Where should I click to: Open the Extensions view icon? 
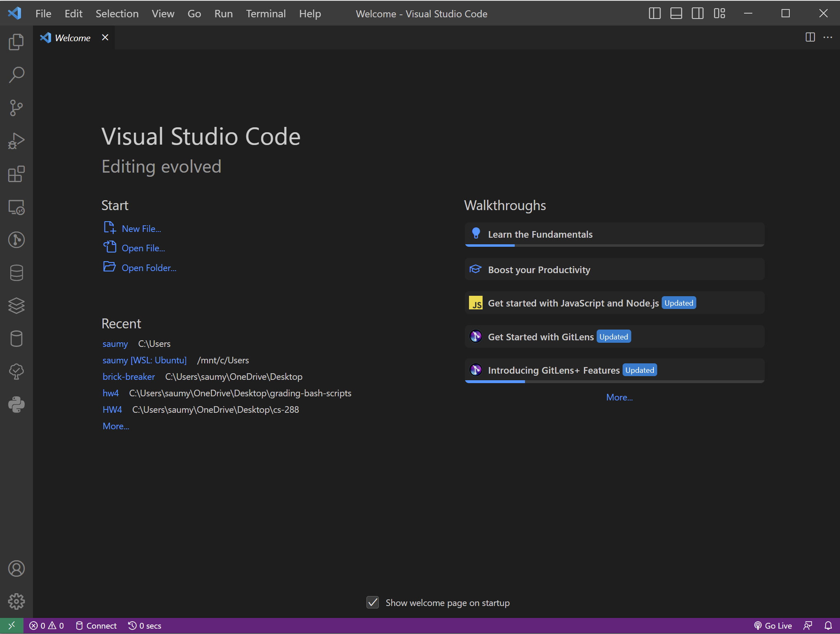click(x=16, y=174)
